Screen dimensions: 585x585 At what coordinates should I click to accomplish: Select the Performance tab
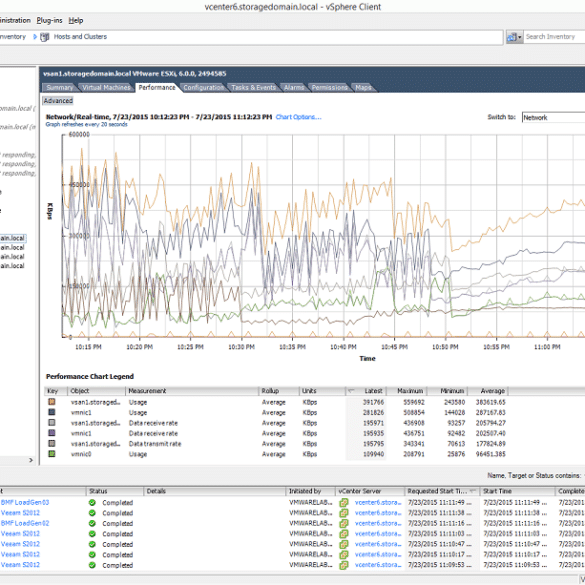[x=157, y=88]
